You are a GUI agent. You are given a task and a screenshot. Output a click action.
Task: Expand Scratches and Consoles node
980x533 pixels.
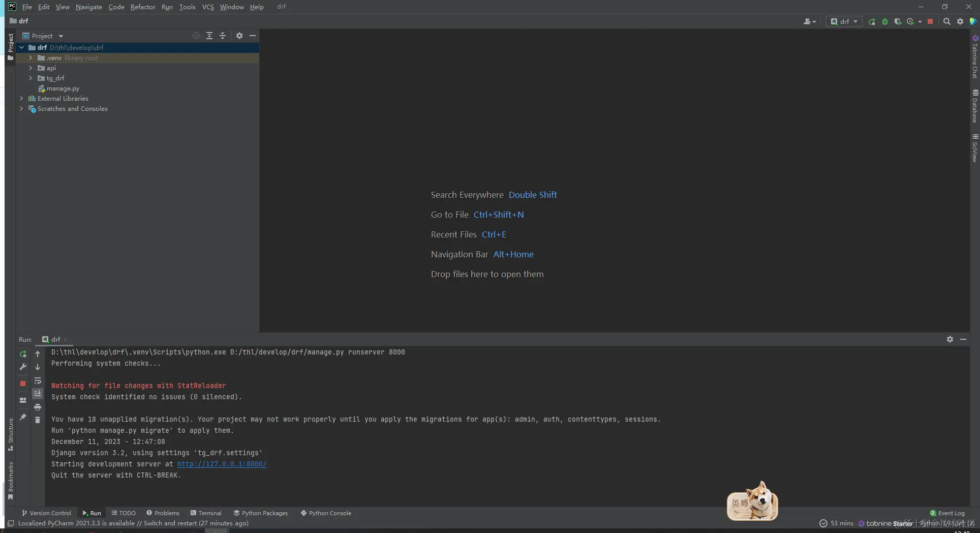22,109
